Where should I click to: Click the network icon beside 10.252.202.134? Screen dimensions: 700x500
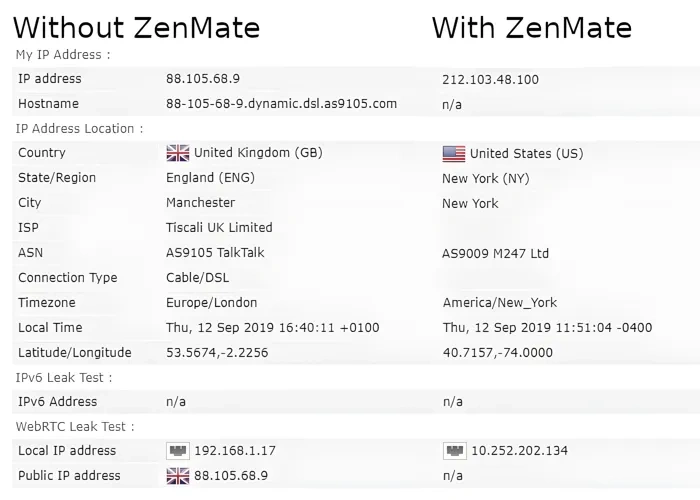tap(454, 450)
